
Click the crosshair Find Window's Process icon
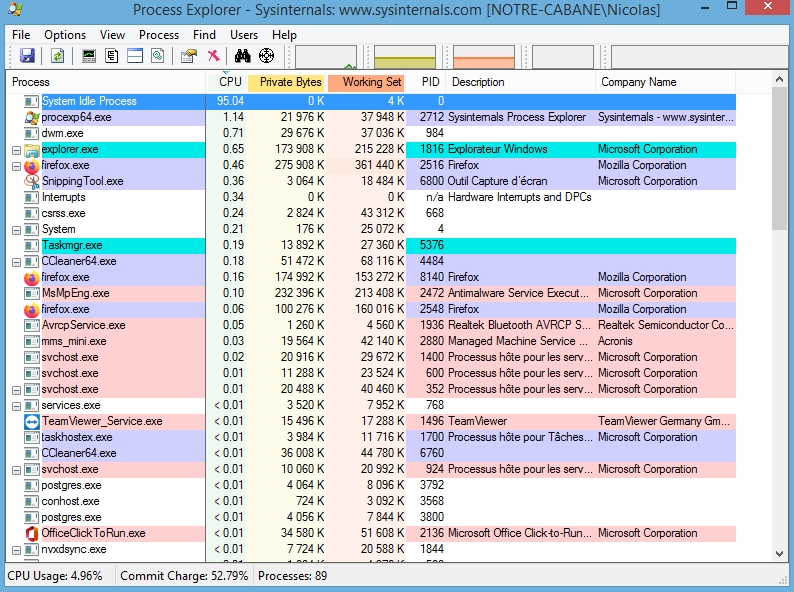266,56
